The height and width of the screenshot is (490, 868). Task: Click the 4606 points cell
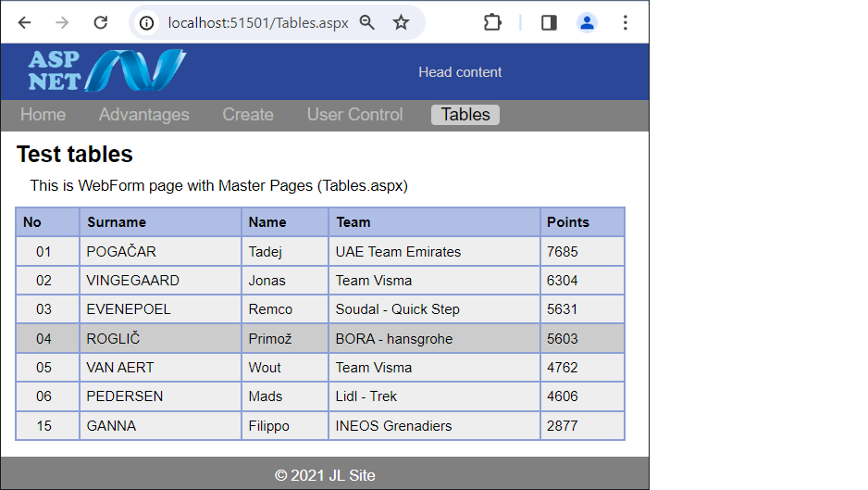coord(582,396)
